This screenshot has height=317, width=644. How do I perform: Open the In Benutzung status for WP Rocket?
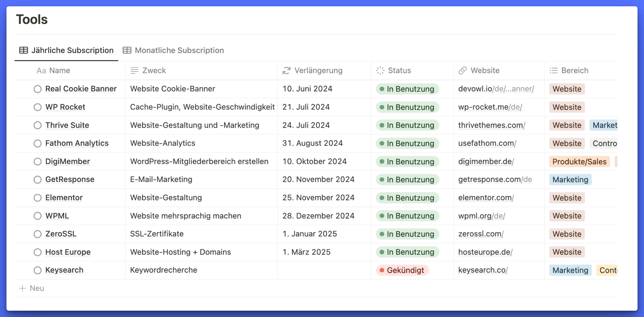pyautogui.click(x=407, y=107)
